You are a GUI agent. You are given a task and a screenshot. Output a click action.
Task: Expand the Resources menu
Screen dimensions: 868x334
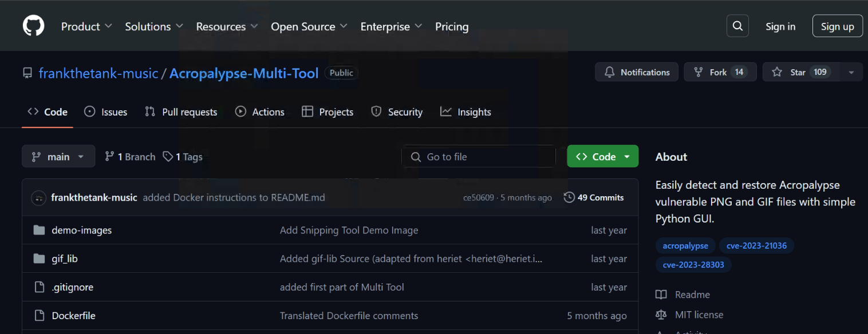[x=227, y=26]
